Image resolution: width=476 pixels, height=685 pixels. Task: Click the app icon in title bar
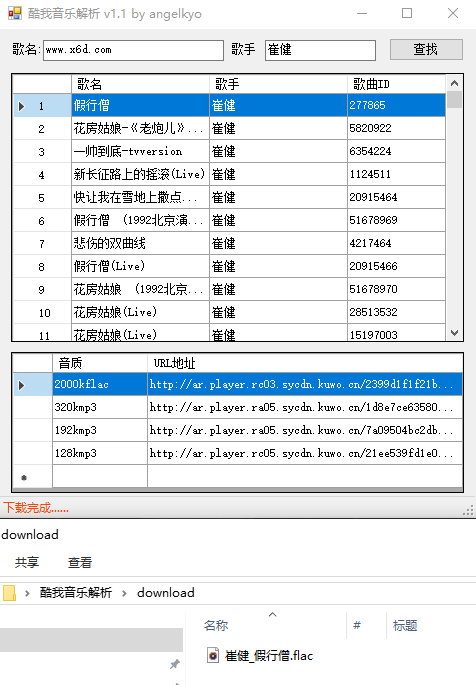(x=14, y=13)
